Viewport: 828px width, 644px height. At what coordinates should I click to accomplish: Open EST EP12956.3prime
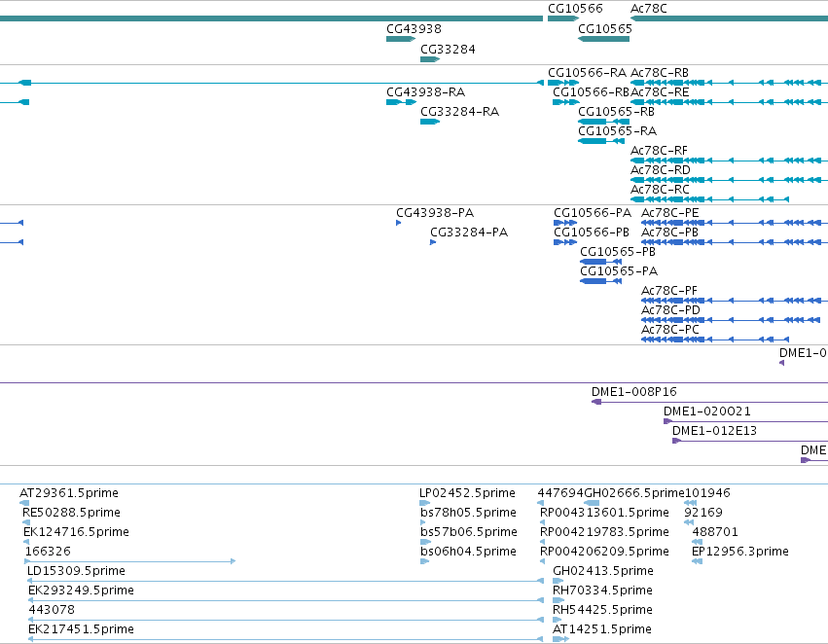pyautogui.click(x=740, y=553)
